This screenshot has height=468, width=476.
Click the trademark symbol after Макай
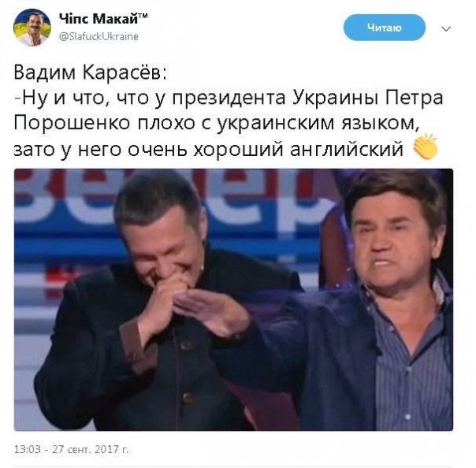(143, 16)
